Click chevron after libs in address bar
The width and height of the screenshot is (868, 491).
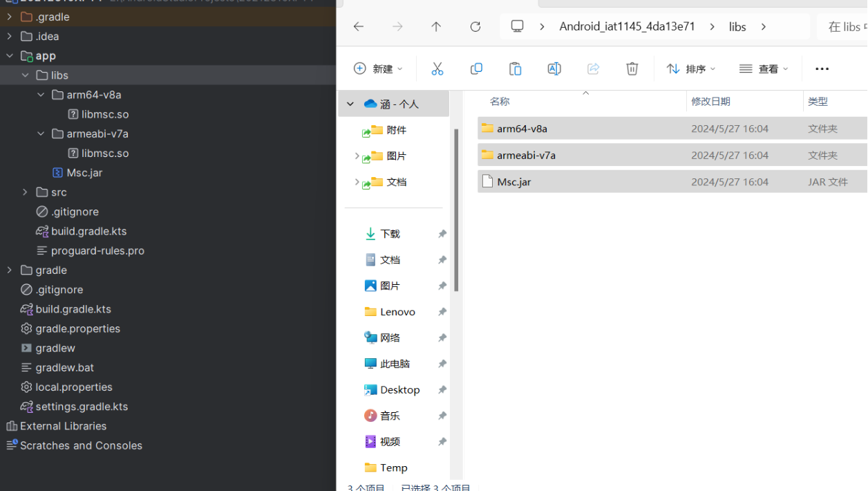pyautogui.click(x=763, y=27)
